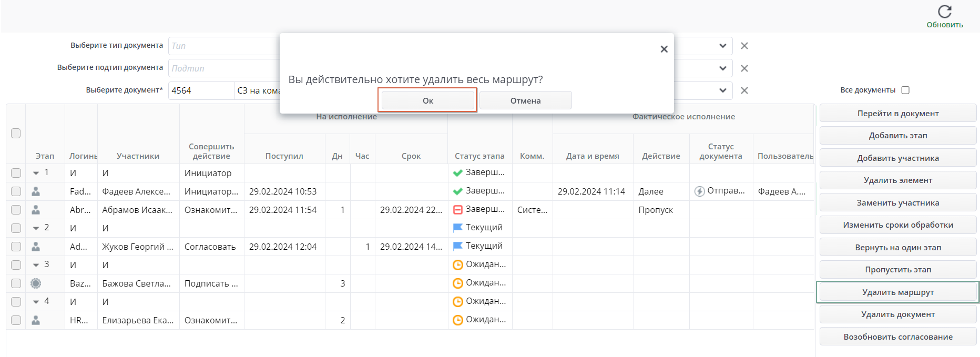
Task: Open the document type dropdown arrow
Action: coord(723,46)
